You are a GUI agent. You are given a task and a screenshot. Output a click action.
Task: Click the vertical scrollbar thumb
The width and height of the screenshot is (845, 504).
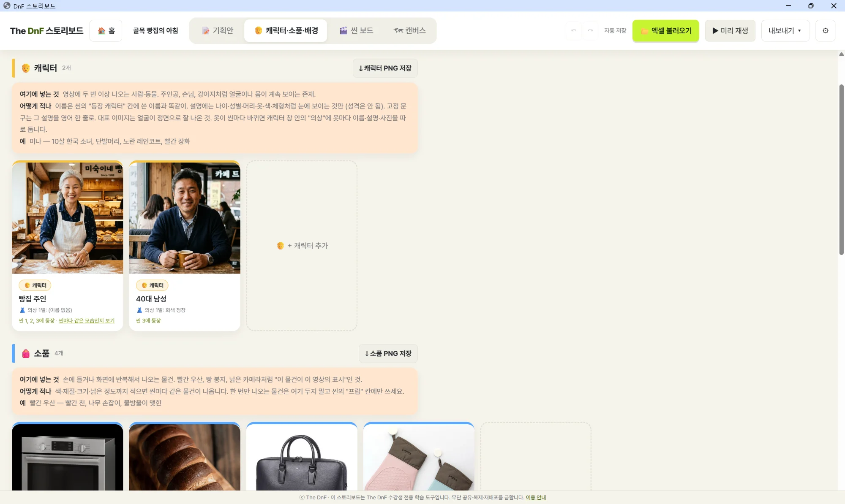[x=841, y=169]
